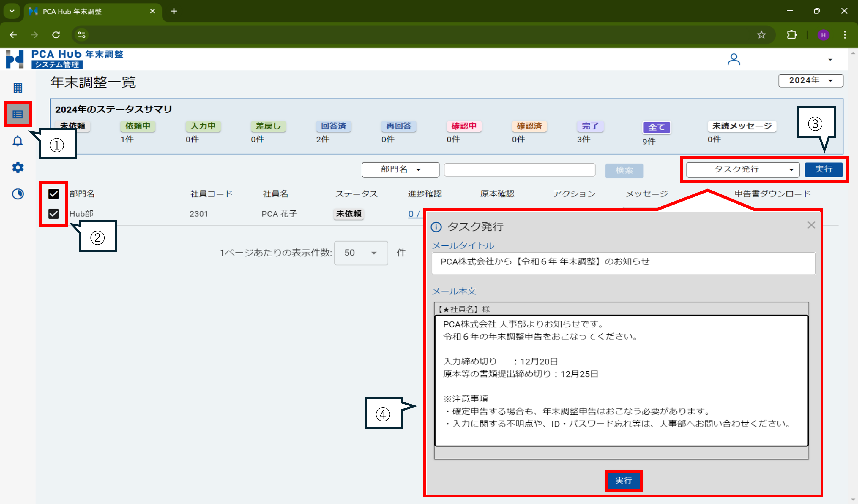Open the pie chart report sidebar icon
858x504 pixels.
coord(18,194)
